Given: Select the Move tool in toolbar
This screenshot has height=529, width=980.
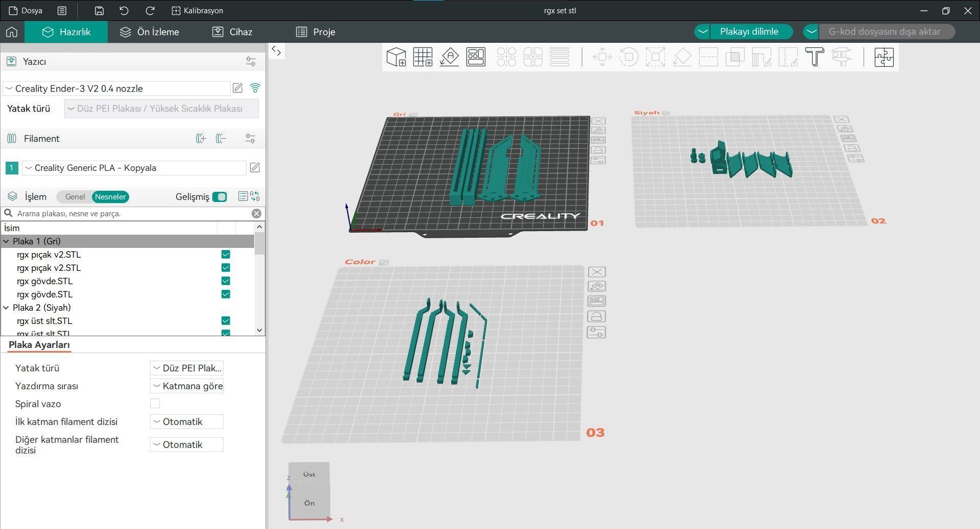Looking at the screenshot, I should 602,57.
